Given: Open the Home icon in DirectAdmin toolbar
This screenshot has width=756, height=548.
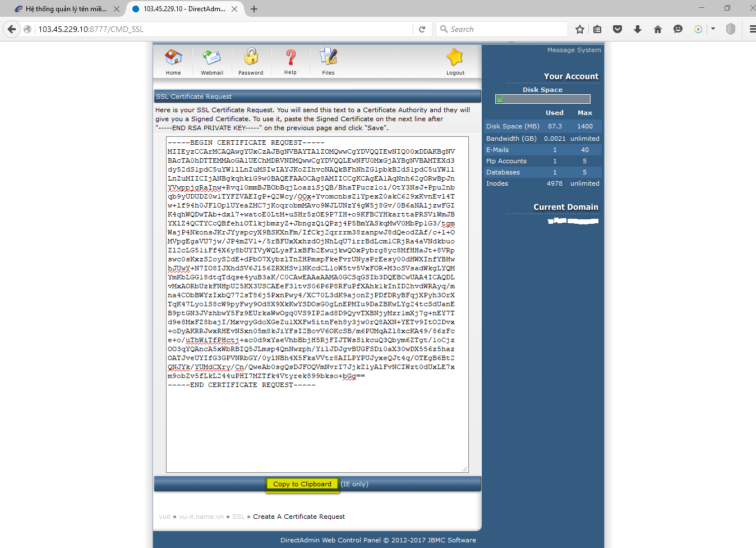Looking at the screenshot, I should 173,58.
